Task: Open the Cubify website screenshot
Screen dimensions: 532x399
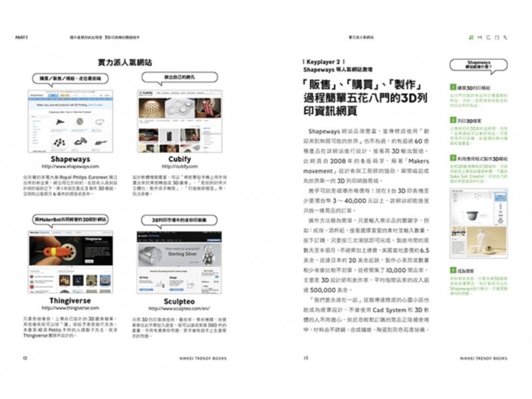Action: pos(180,122)
